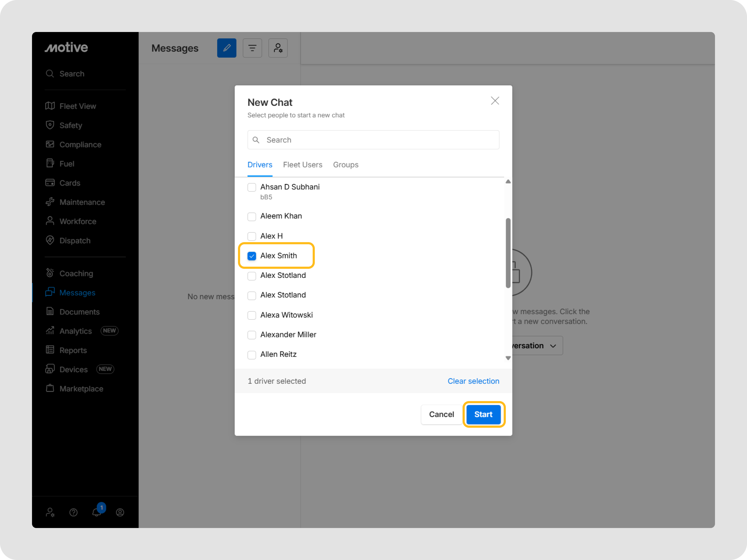Click the user settings icon beside filter

[x=278, y=48]
